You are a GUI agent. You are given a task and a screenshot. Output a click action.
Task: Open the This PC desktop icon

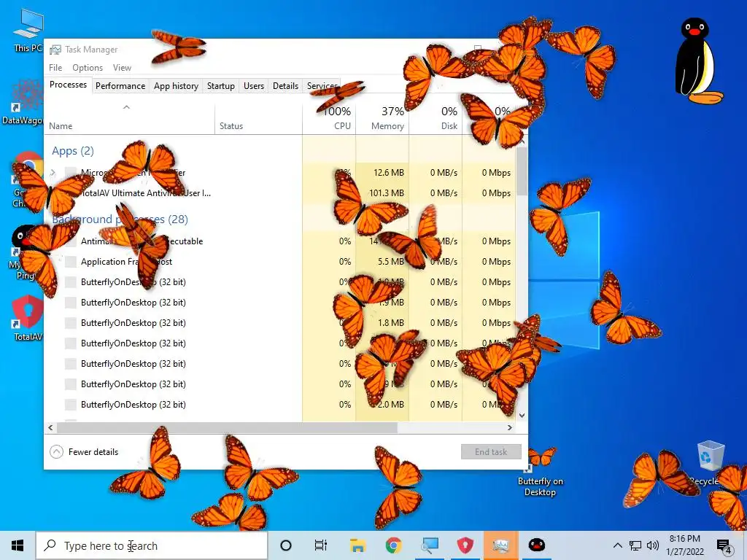[28, 30]
